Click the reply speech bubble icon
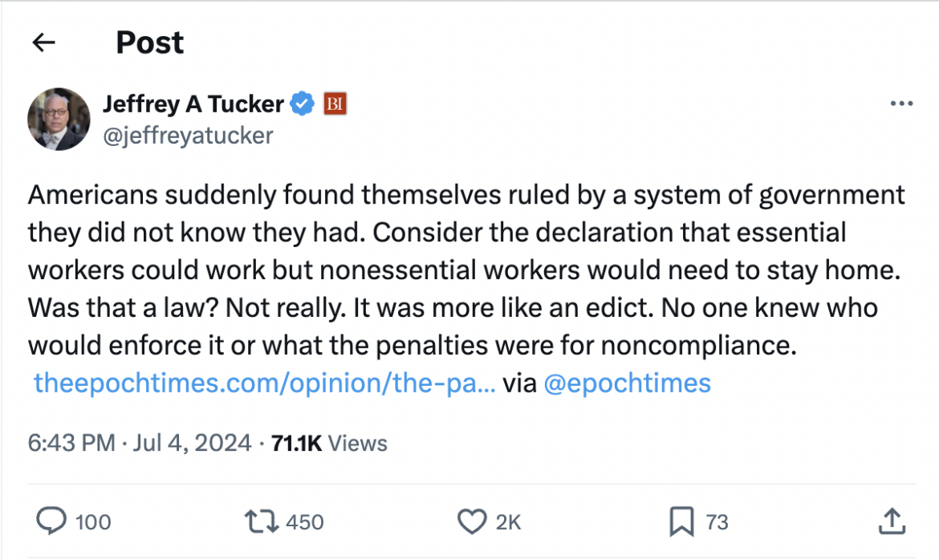The image size is (939, 560). pyautogui.click(x=52, y=522)
